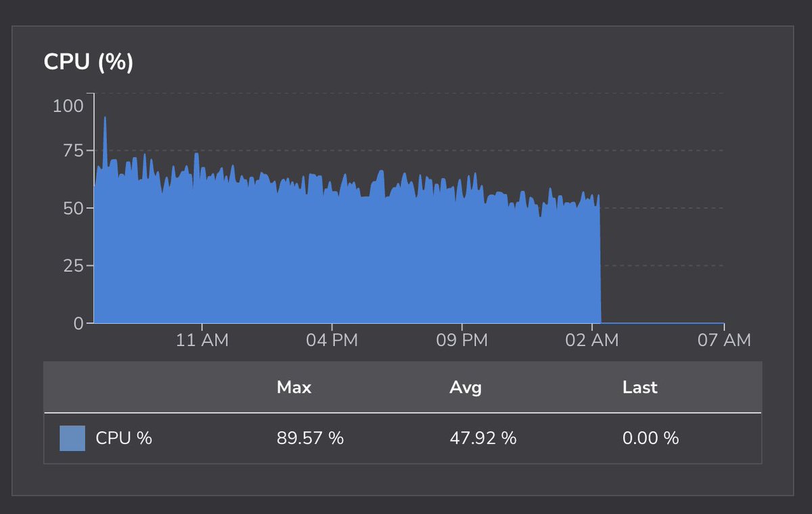Click the 50 y-axis label
Screen dimensions: 812x514
pyautogui.click(x=74, y=209)
